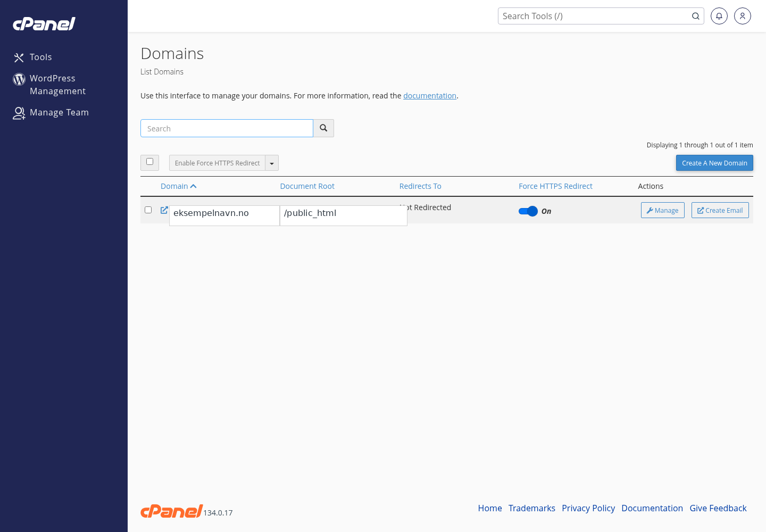Viewport: 766px width, 532px height.
Task: Click the Manage Team person icon
Action: 19,113
